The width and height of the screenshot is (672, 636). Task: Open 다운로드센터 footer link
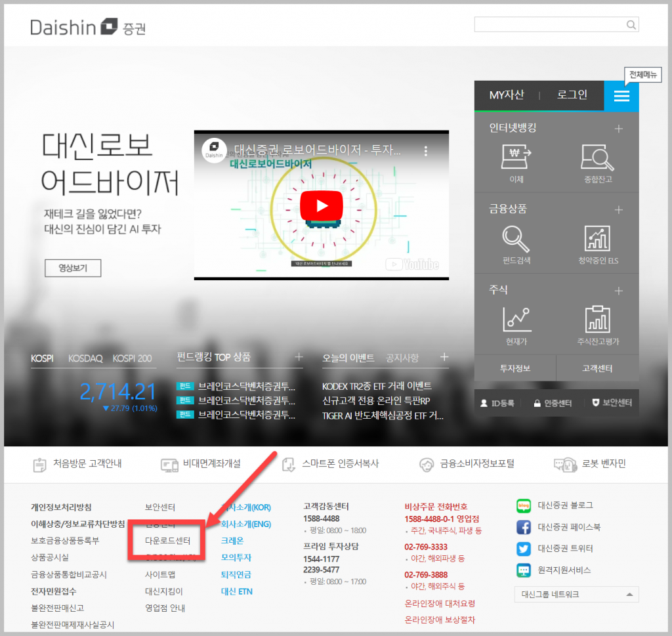point(167,541)
